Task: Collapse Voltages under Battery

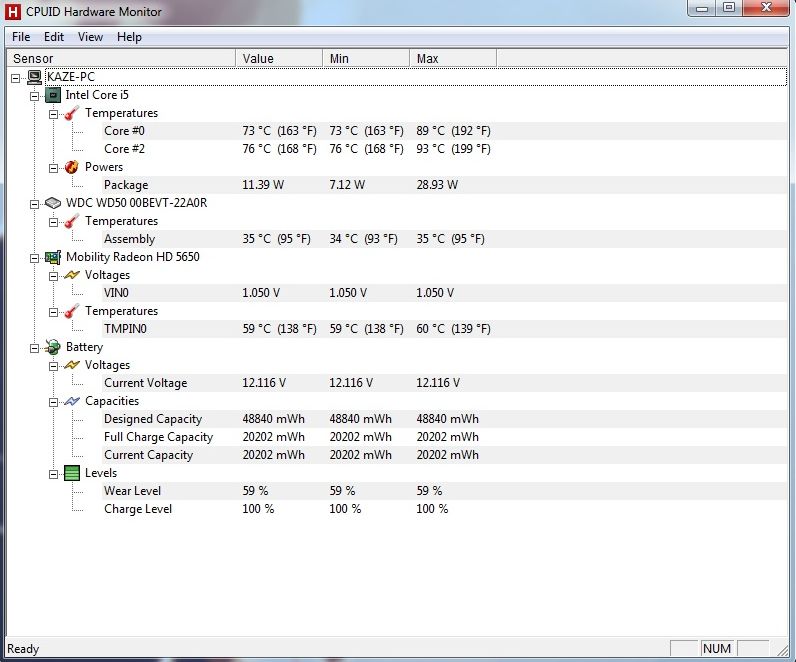Action: pyautogui.click(x=53, y=366)
